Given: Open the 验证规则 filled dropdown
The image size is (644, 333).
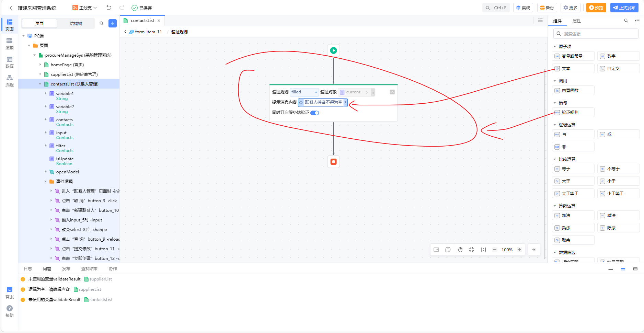Looking at the screenshot, I should click(304, 92).
